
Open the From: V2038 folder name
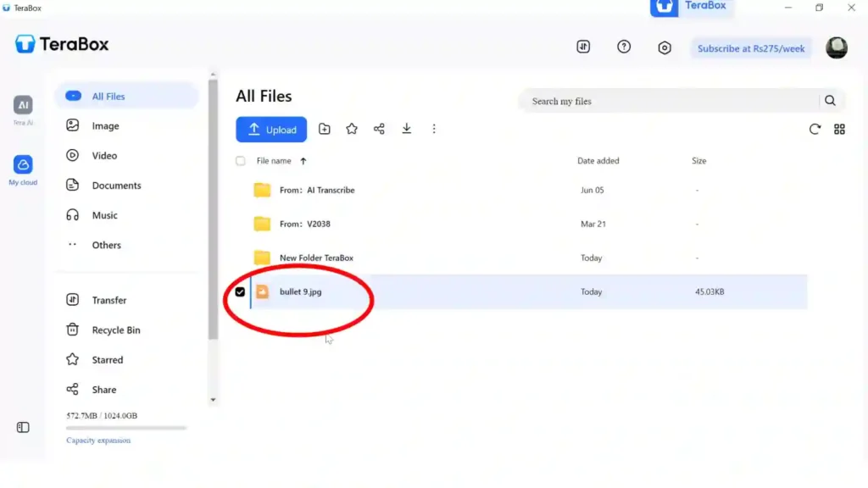[304, 224]
